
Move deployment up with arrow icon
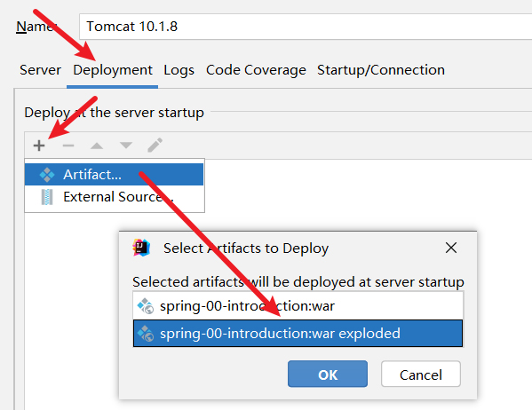(x=97, y=146)
